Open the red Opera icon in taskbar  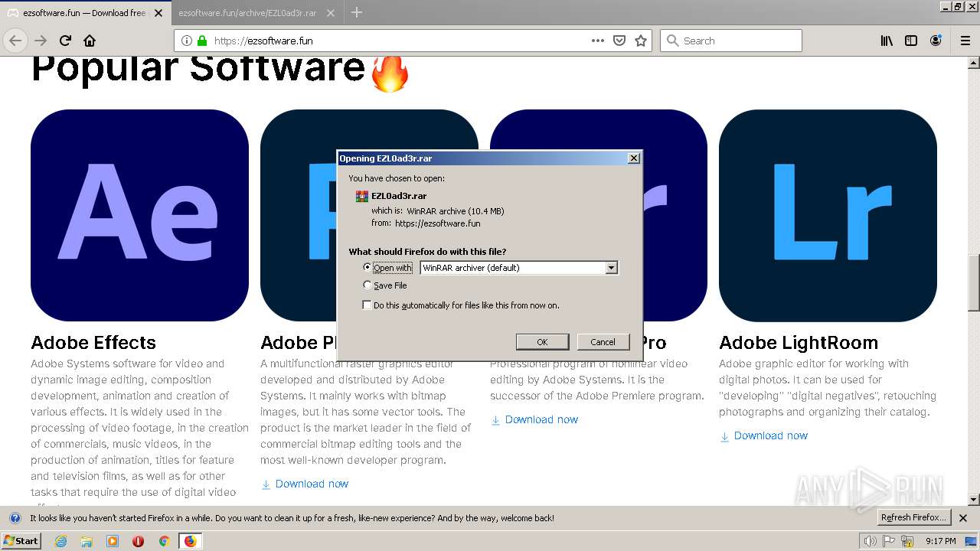(138, 541)
